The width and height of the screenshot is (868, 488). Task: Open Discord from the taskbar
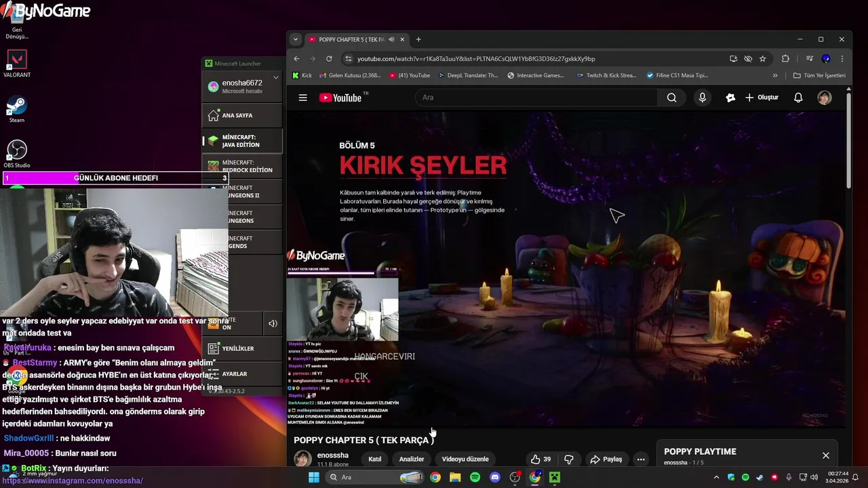pyautogui.click(x=495, y=477)
